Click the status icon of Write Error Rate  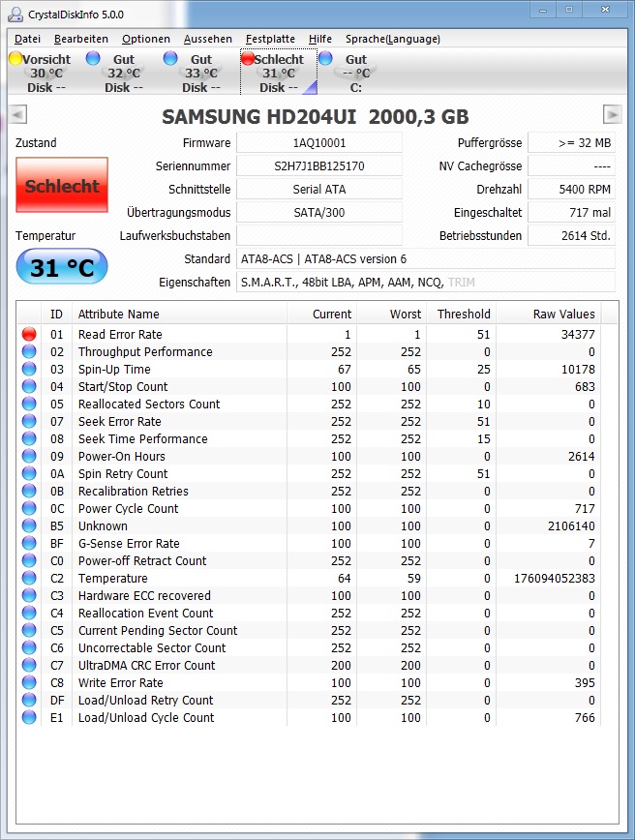tap(29, 682)
